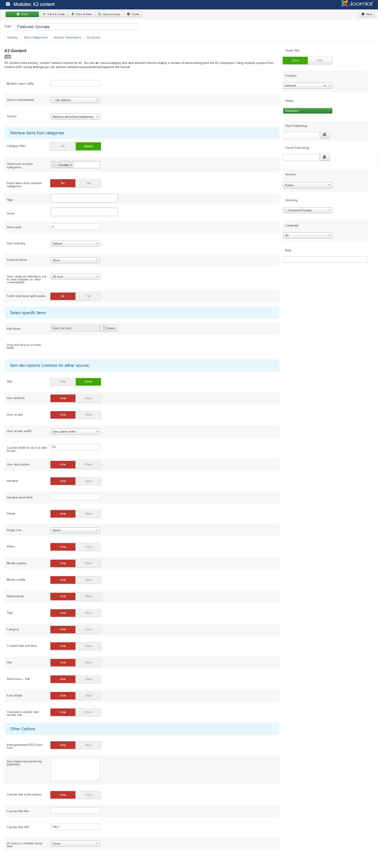
Task: Click the Module class suffix field
Action: tap(75, 83)
